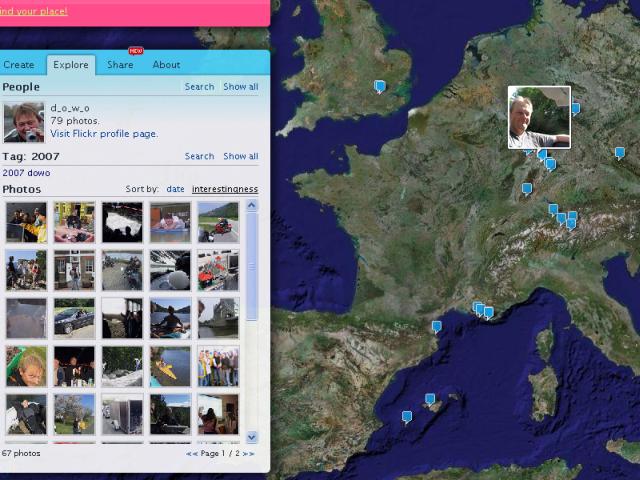Screen dimensions: 640x480
Task: Click the 'Page 1 / 2' text
Action: coord(220,453)
